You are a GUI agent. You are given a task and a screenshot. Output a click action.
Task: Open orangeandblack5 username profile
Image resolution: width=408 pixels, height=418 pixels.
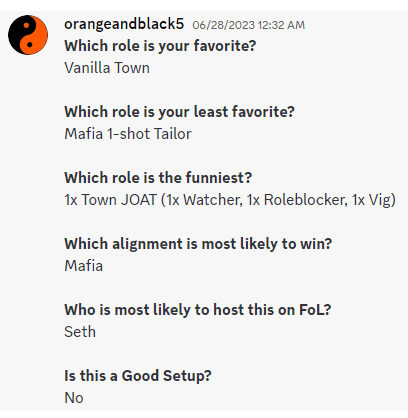pyautogui.click(x=124, y=24)
